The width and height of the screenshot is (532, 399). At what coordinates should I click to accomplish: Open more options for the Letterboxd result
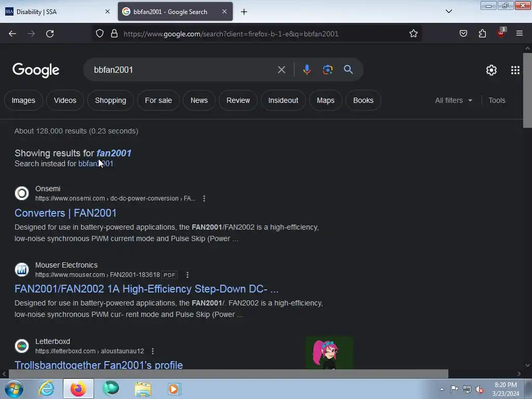(x=153, y=351)
